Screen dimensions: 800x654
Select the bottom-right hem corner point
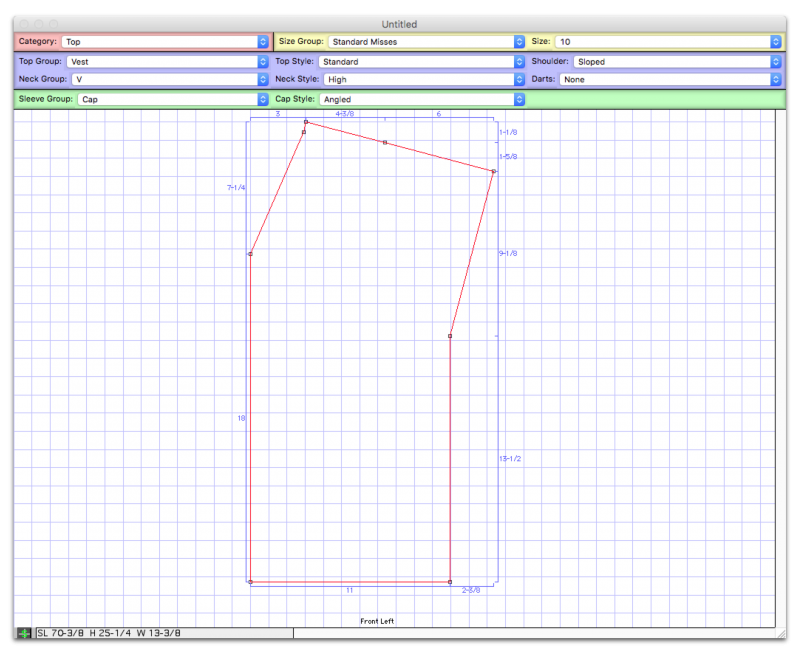point(450,582)
